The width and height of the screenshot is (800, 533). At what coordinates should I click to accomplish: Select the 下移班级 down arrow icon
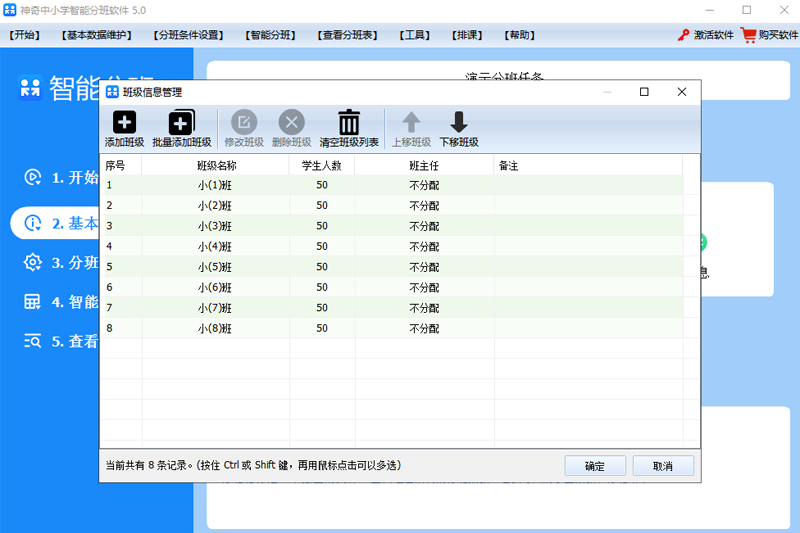click(x=459, y=122)
